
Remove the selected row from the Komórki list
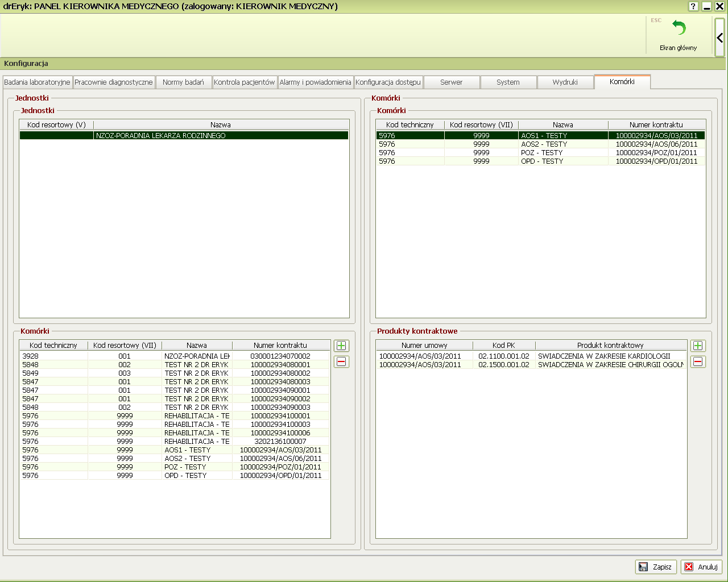coord(341,361)
